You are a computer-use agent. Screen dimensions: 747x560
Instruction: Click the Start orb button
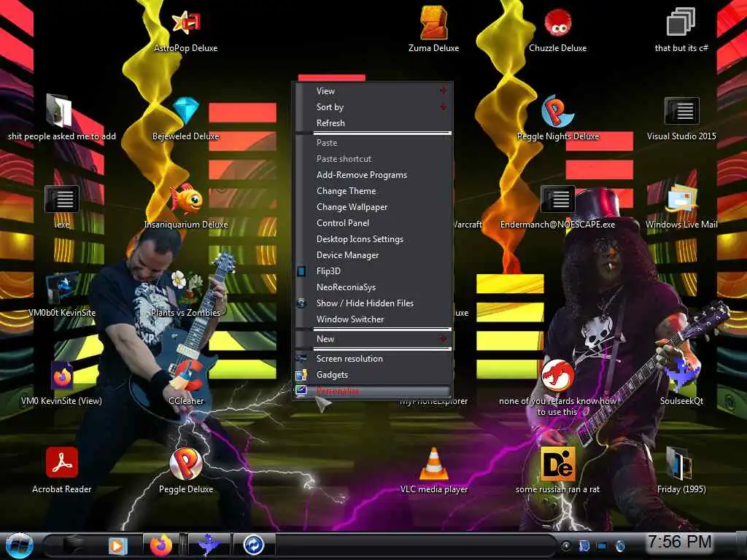coord(19,545)
